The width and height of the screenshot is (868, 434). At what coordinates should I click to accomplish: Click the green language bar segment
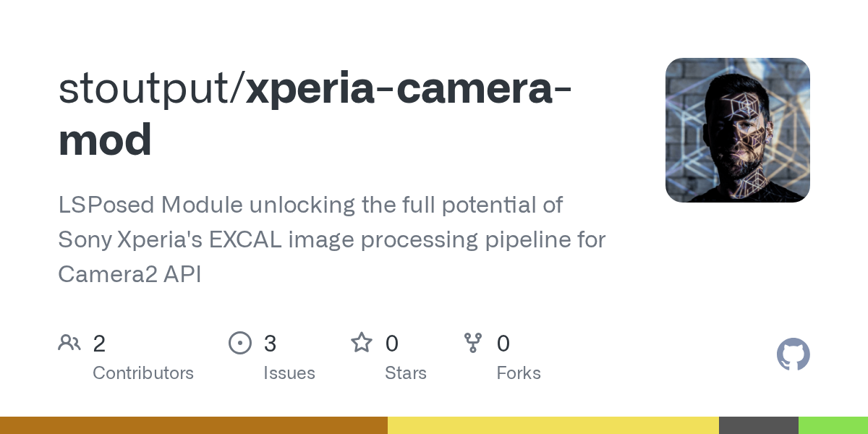pos(833,425)
